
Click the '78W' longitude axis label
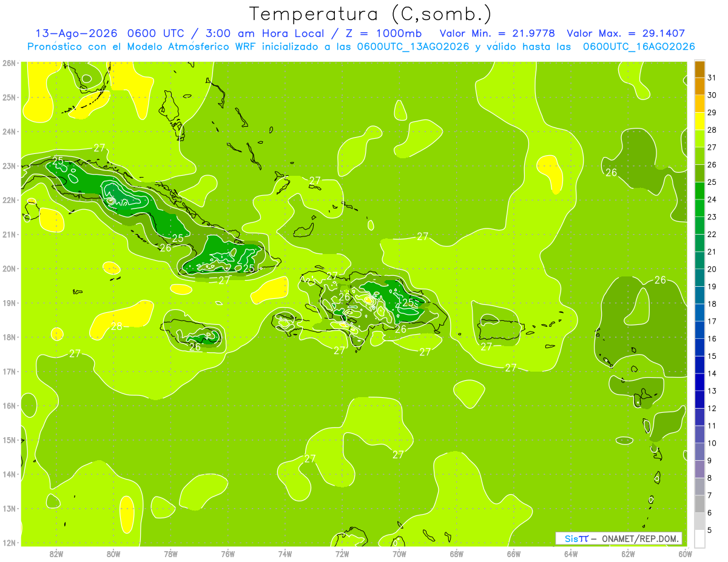click(x=170, y=554)
